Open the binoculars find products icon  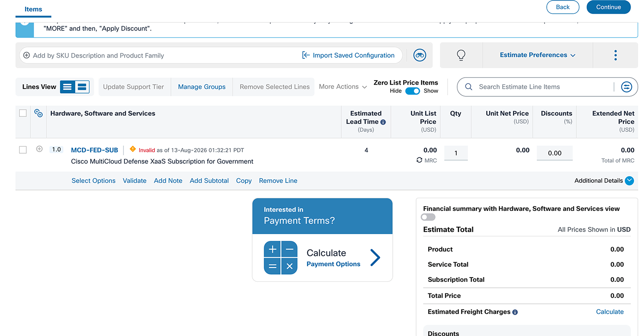pos(419,55)
